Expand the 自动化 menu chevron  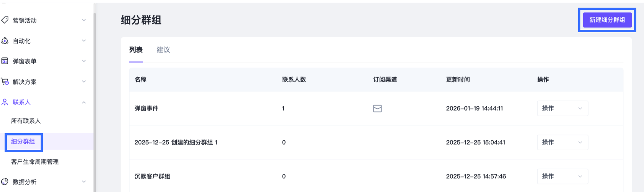(x=84, y=41)
